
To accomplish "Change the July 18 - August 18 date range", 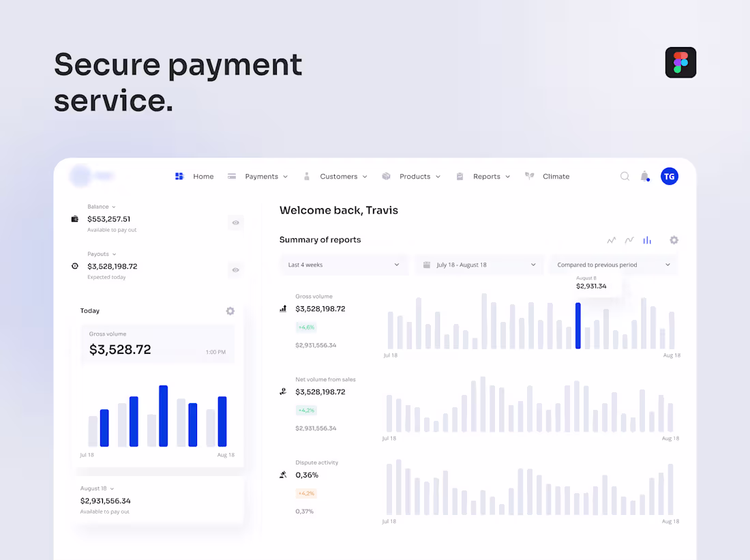I will (479, 265).
